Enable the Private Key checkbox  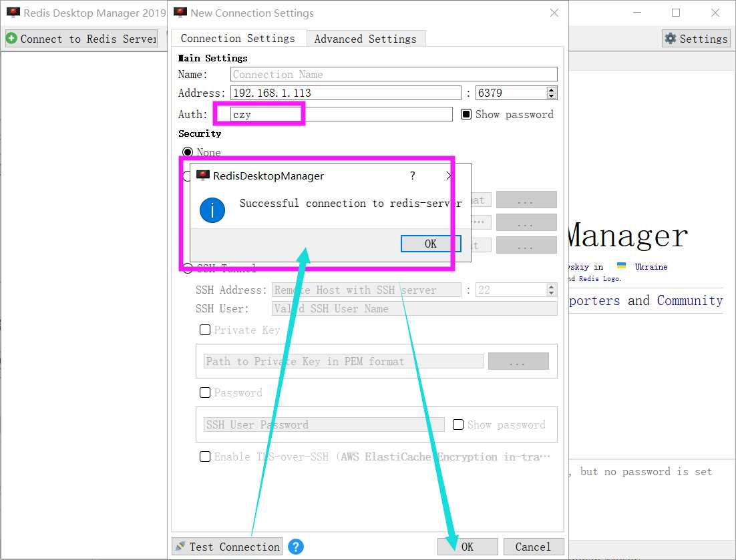click(205, 330)
